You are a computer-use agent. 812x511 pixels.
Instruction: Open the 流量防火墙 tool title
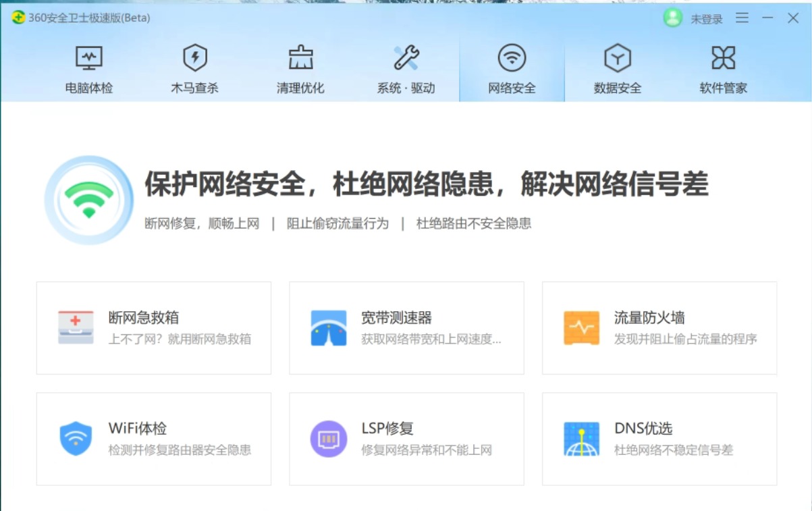pyautogui.click(x=649, y=317)
